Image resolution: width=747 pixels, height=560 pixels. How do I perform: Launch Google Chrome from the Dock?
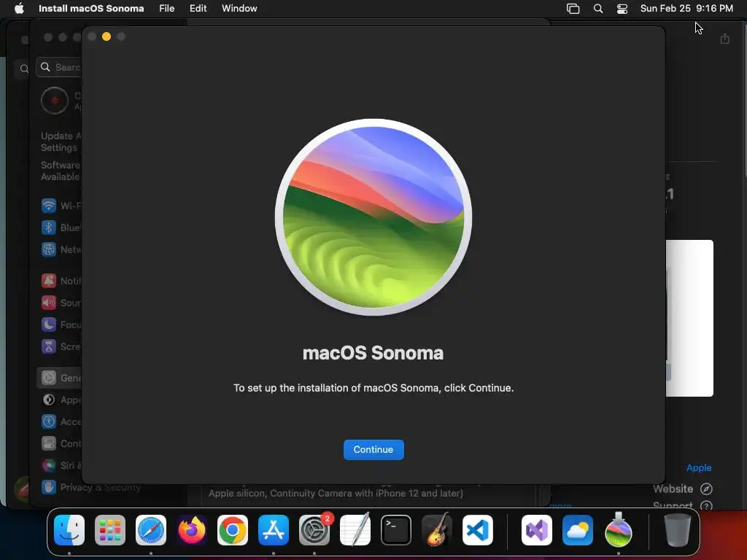[x=233, y=530]
